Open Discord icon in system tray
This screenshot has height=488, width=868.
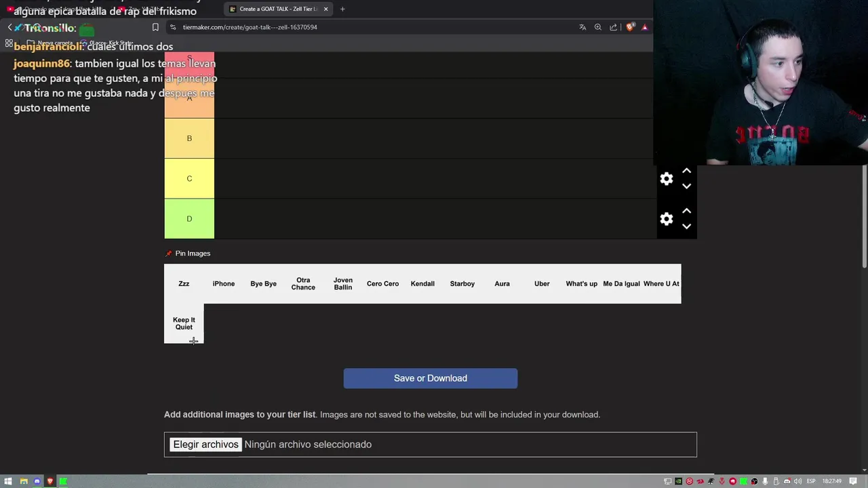coord(787,481)
